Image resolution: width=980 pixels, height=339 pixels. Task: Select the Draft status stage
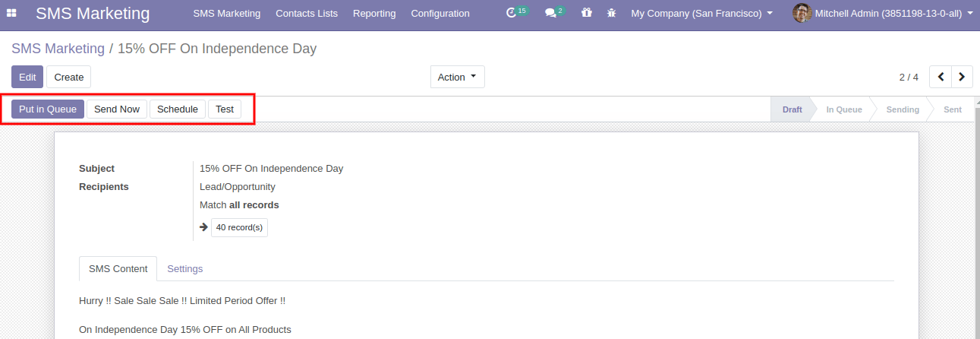tap(790, 109)
